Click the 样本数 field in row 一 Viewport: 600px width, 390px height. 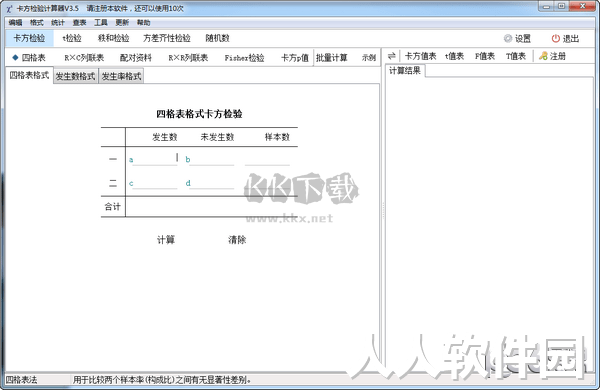point(267,159)
